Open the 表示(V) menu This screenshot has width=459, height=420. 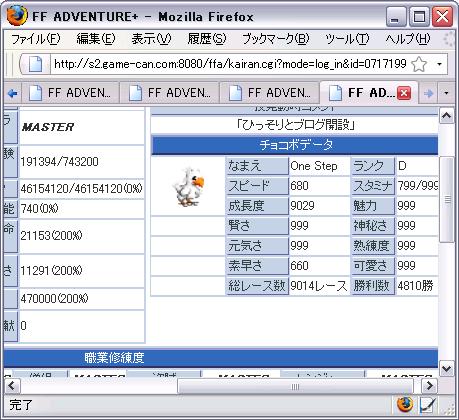[151, 39]
